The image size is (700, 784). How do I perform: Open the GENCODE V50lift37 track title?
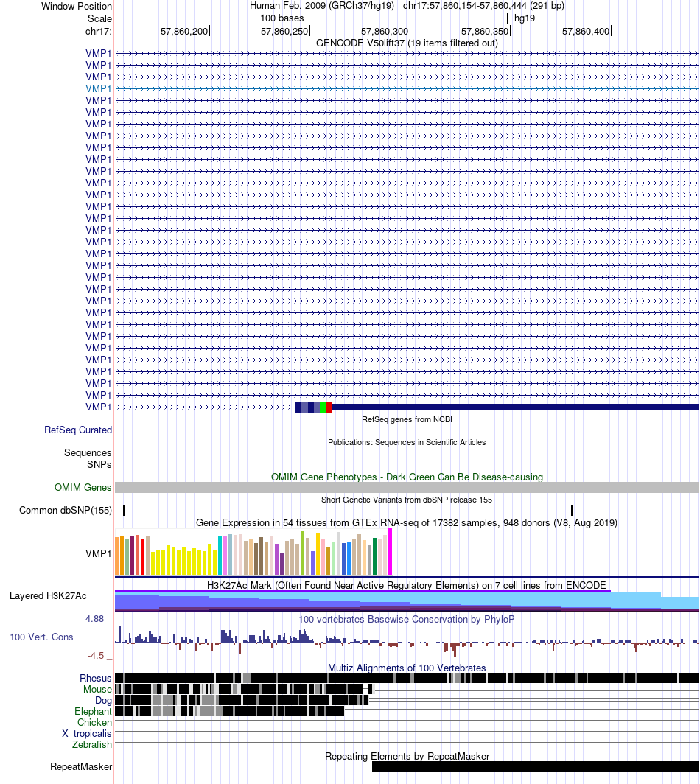tap(407, 43)
